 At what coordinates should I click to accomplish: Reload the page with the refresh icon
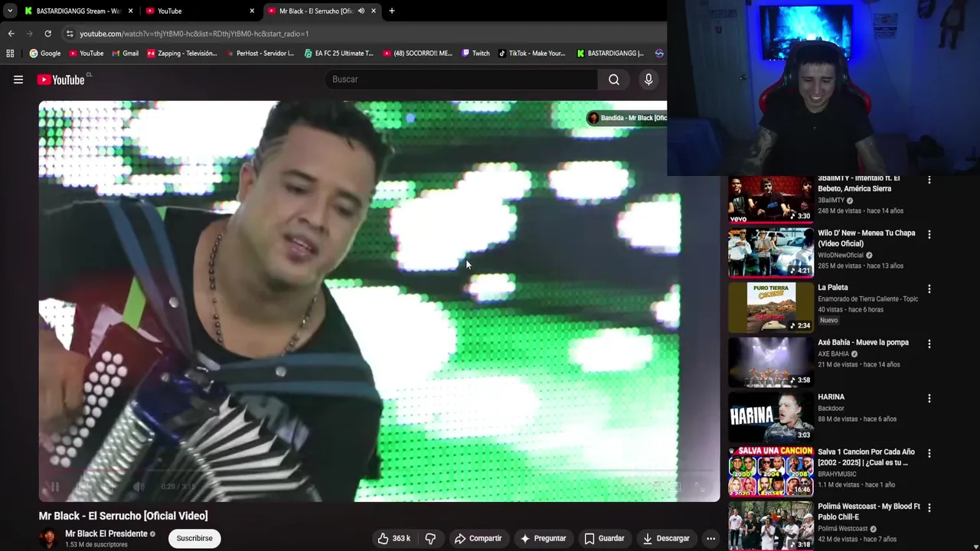47,34
